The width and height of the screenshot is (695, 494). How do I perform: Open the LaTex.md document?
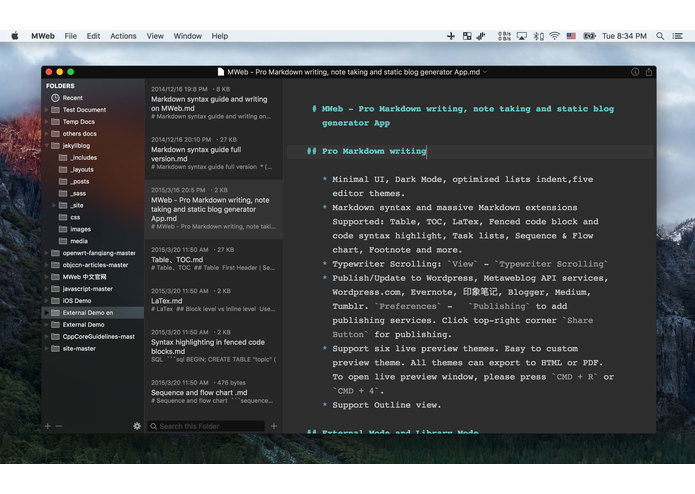click(214, 300)
